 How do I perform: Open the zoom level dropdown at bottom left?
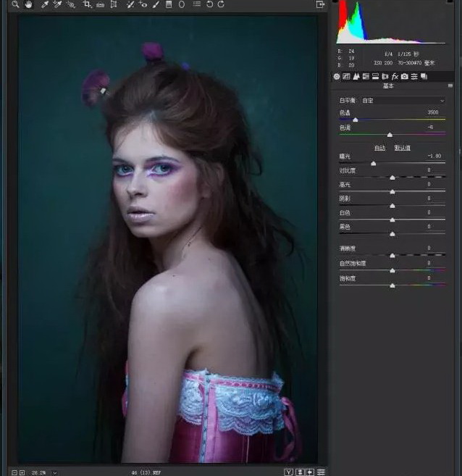54,472
